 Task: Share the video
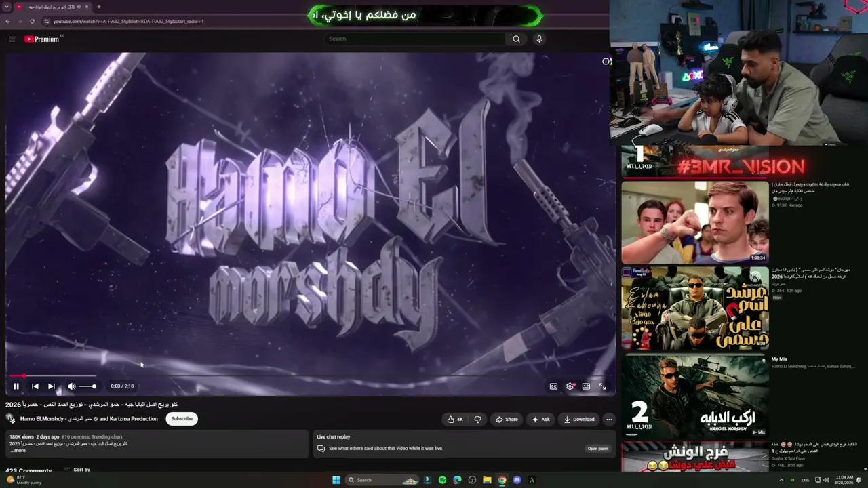click(507, 420)
